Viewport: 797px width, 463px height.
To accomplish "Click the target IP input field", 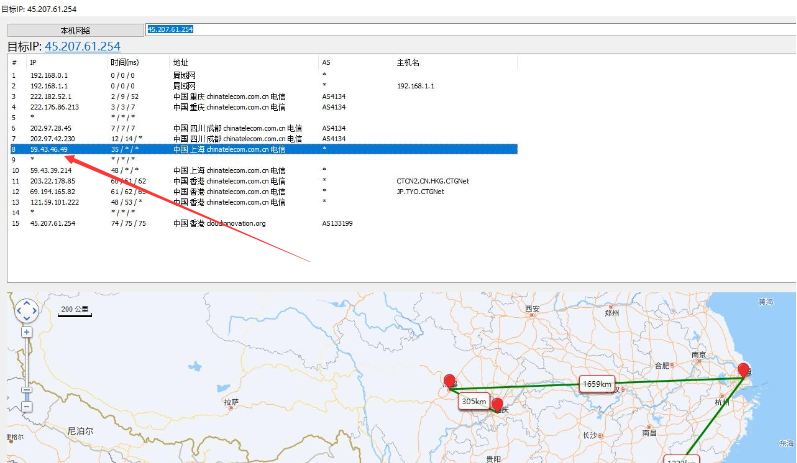I will (471, 29).
